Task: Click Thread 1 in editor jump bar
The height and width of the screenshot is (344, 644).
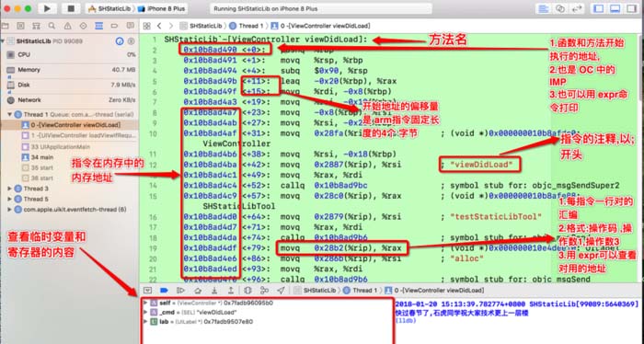Action: coord(247,26)
